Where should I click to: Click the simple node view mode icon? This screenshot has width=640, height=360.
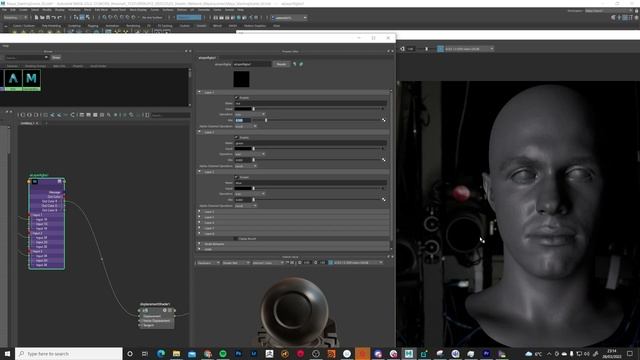pos(82,115)
